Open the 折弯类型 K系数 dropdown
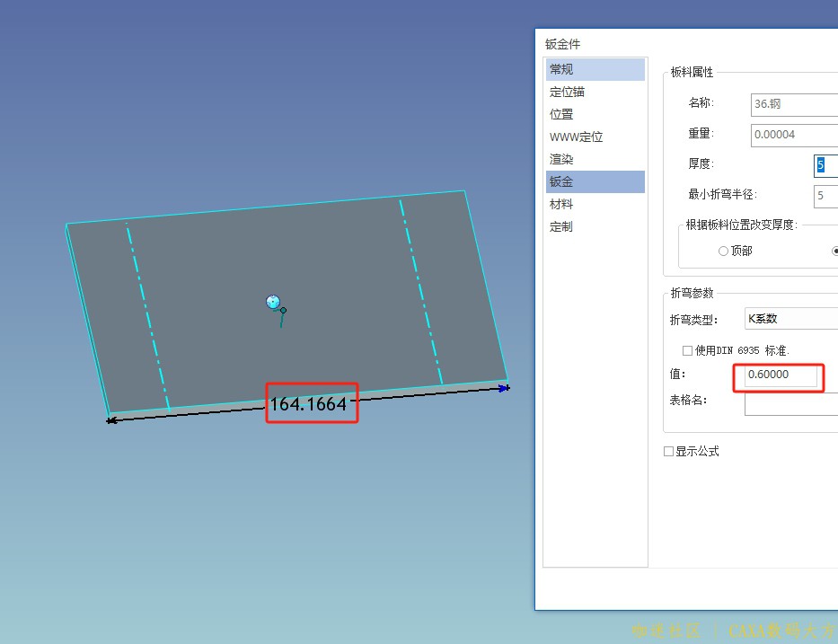Viewport: 838px width, 644px height. pyautogui.click(x=791, y=319)
